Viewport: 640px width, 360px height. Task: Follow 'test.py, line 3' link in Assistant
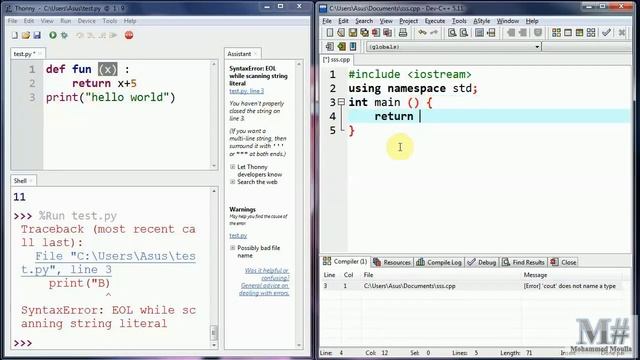pyautogui.click(x=247, y=91)
